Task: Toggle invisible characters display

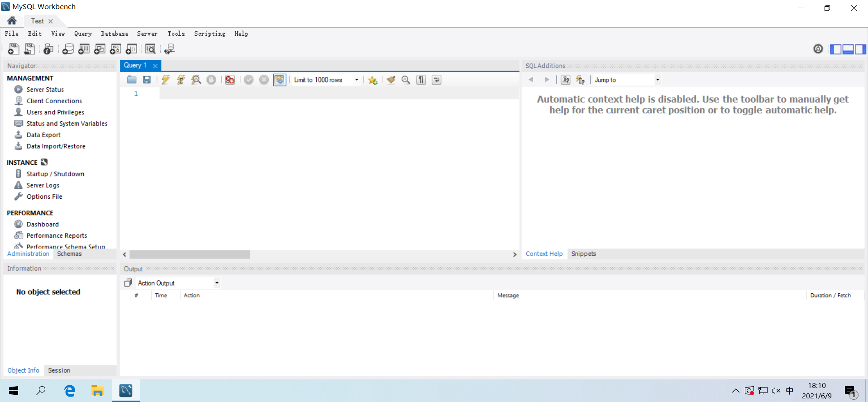Action: pos(421,80)
